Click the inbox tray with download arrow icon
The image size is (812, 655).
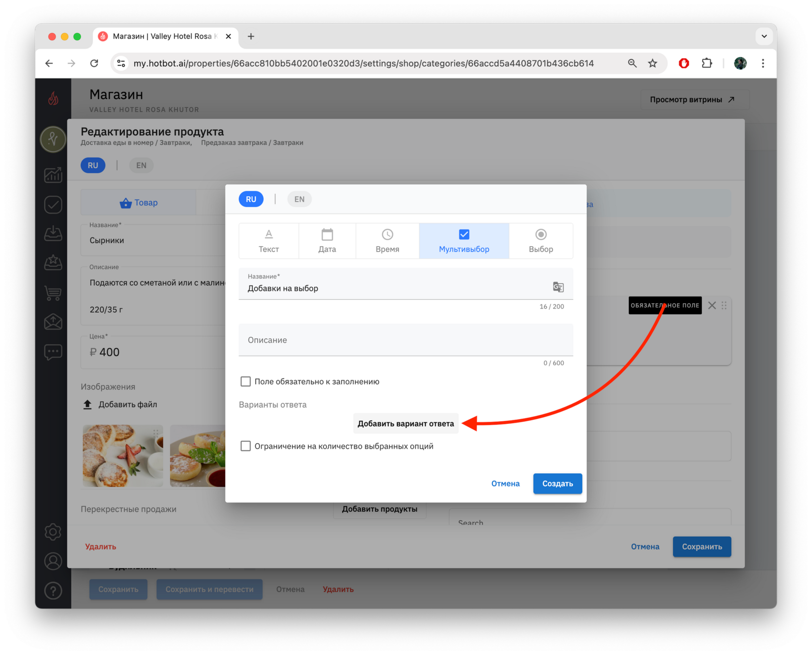click(x=53, y=233)
